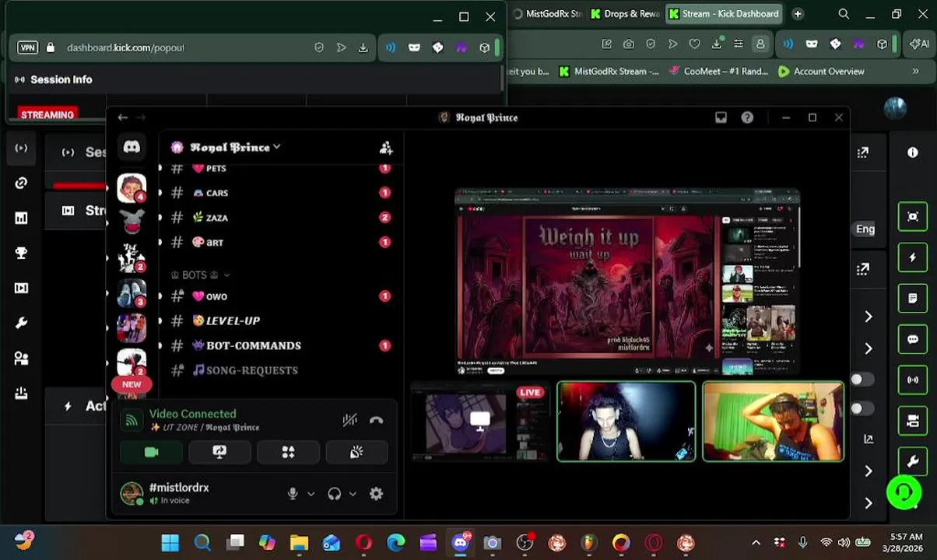The height and width of the screenshot is (560, 937).
Task: Open Discord activities launcher button
Action: [x=288, y=452]
